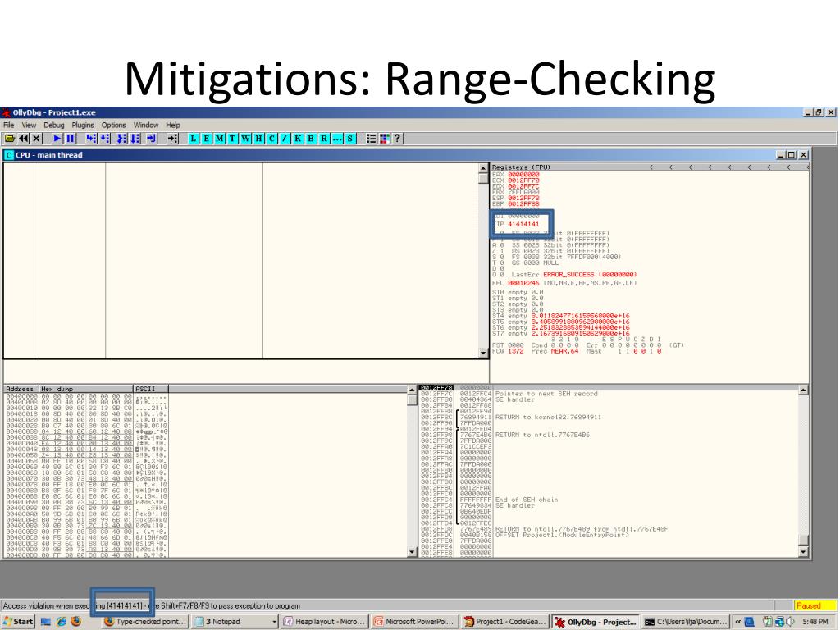Open the Executable modules window (E button)
This screenshot has width=840, height=630.
pos(206,138)
